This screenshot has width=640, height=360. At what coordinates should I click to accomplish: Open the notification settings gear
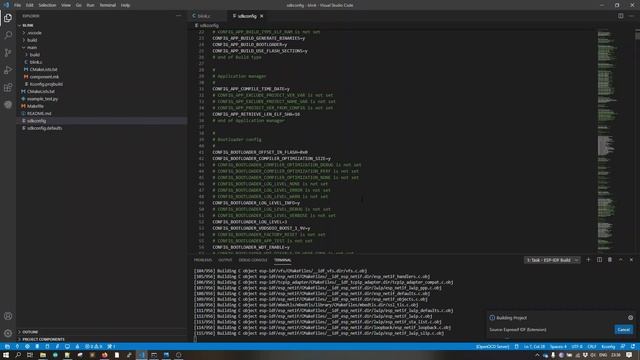pos(630,318)
